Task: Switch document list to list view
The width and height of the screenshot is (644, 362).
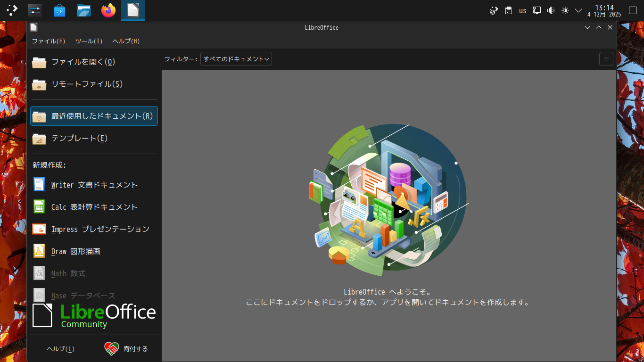Action: tap(606, 59)
